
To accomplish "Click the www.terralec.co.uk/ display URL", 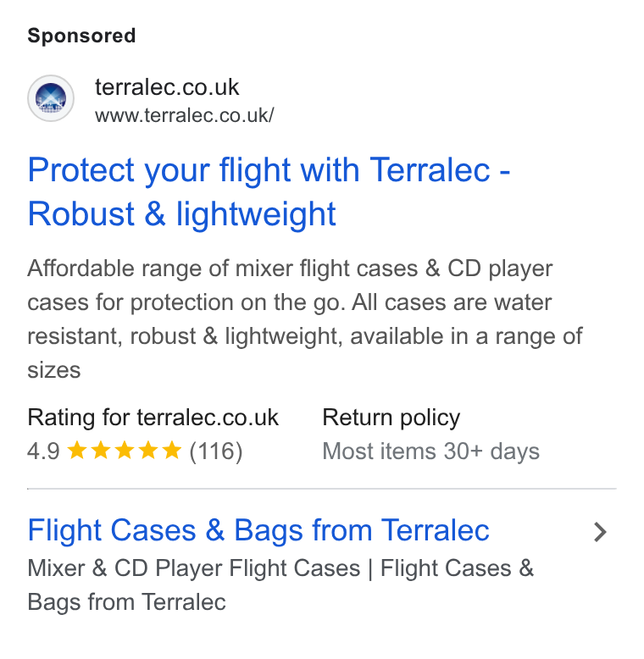I will point(185,115).
